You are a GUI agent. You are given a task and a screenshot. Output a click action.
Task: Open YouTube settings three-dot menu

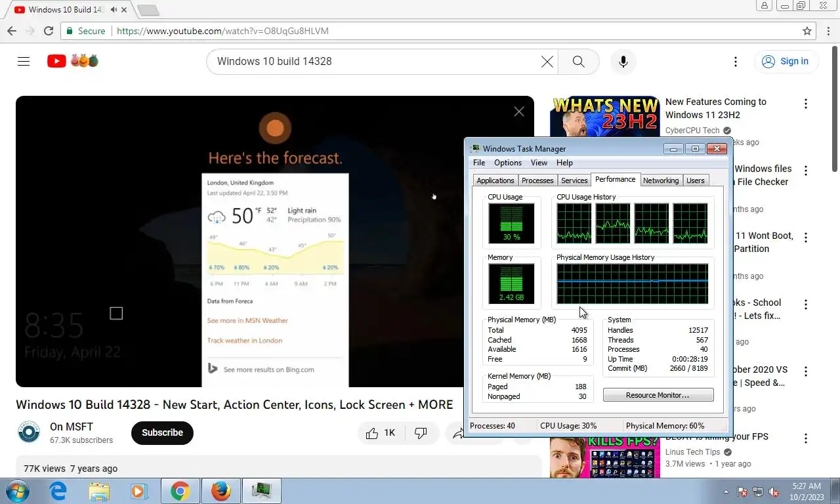736,61
